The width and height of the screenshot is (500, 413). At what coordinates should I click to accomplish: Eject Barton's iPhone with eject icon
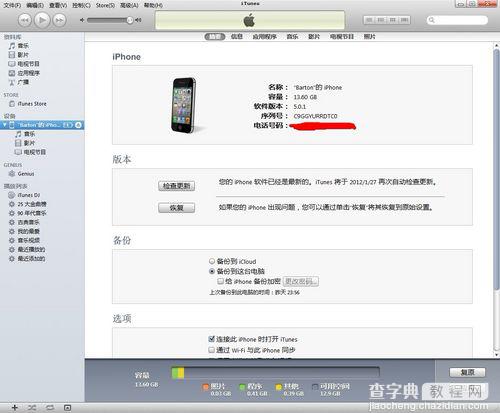[x=78, y=125]
